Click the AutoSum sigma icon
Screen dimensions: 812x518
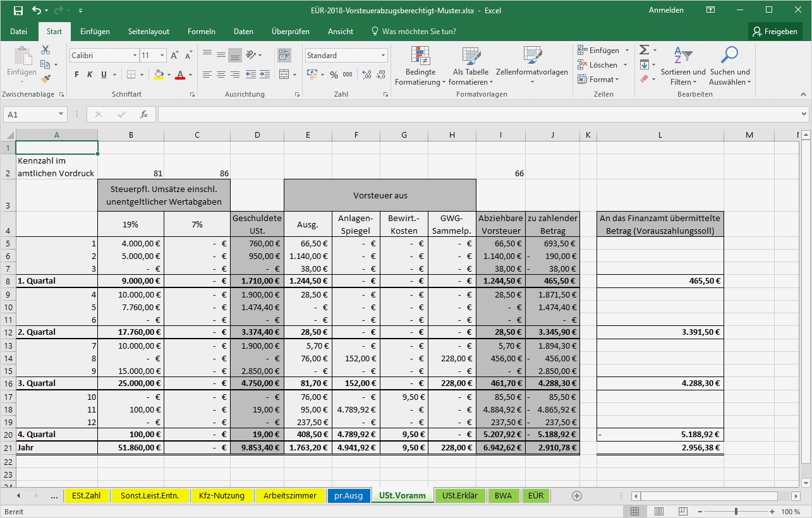click(x=643, y=49)
